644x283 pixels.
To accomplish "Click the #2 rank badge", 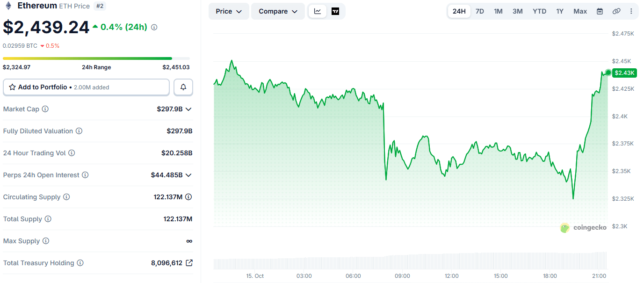I will (99, 6).
